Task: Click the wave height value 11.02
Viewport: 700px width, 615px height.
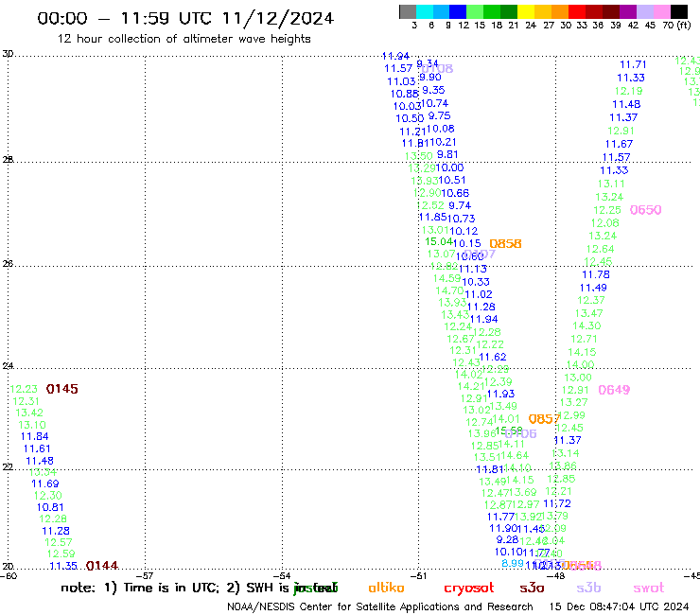Action: pyautogui.click(x=478, y=295)
